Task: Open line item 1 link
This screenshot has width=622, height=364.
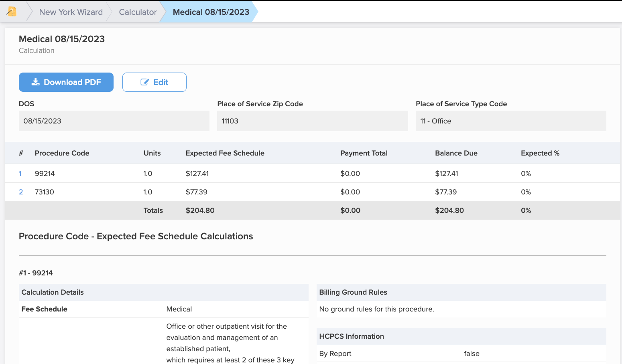Action: tap(20, 174)
